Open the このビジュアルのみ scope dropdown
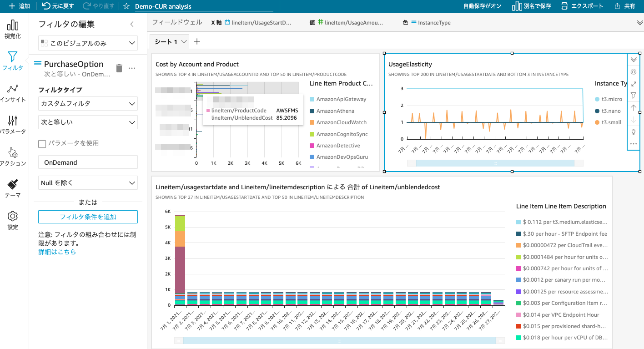Image resolution: width=644 pixels, height=349 pixels. [x=88, y=43]
